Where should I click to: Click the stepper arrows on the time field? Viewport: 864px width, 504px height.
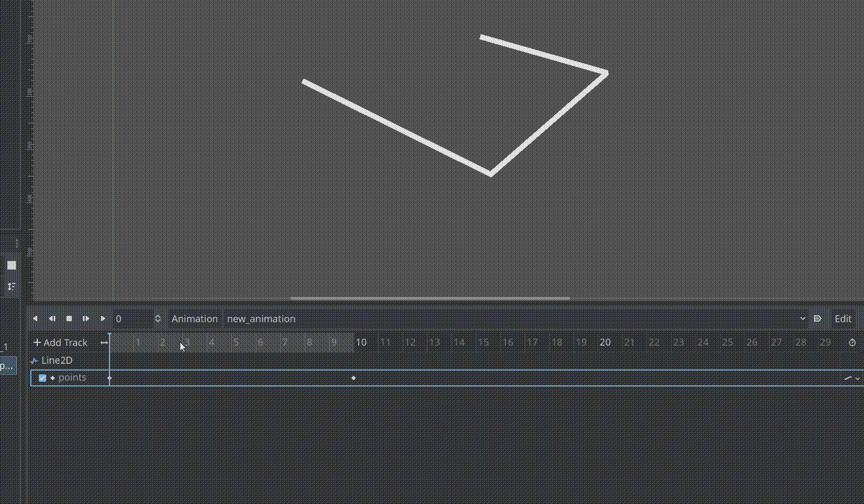pyautogui.click(x=157, y=318)
